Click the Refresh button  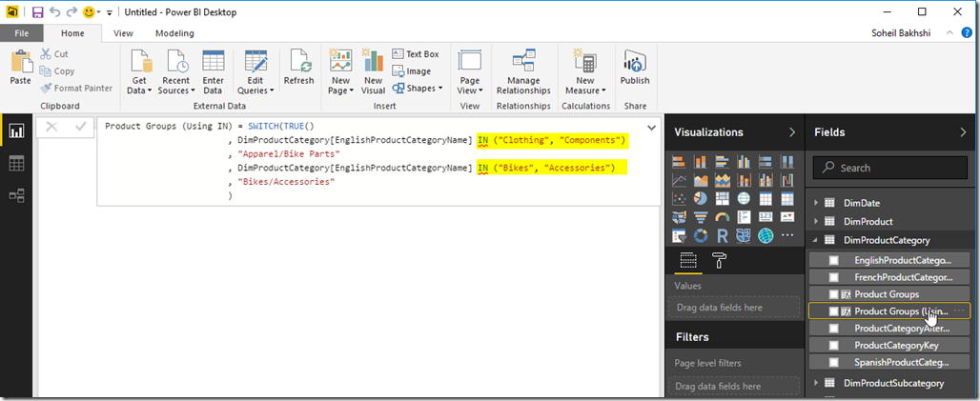298,68
